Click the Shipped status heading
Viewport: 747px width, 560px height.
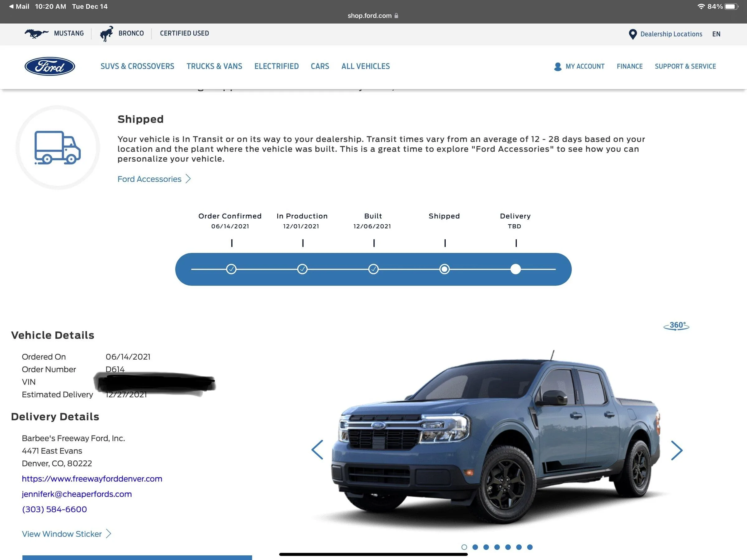[140, 119]
